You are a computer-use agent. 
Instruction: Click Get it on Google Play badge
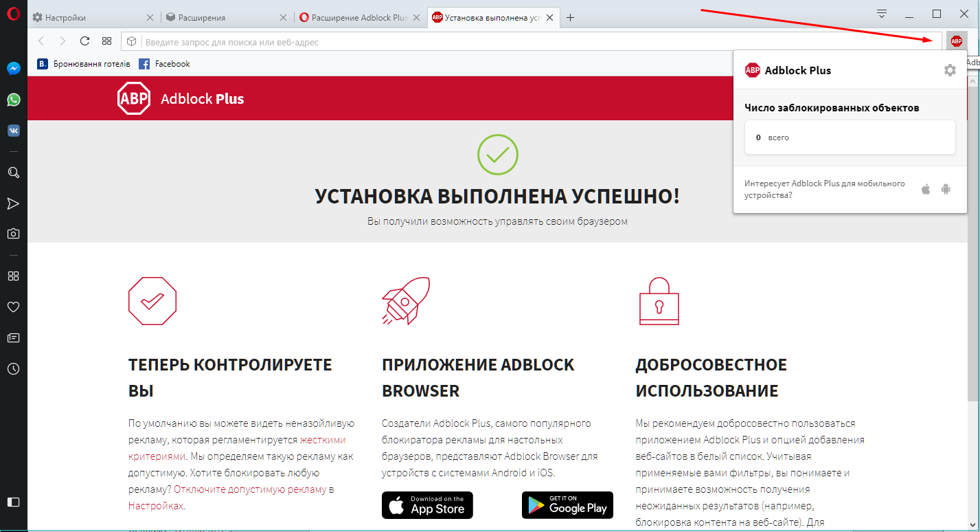567,505
